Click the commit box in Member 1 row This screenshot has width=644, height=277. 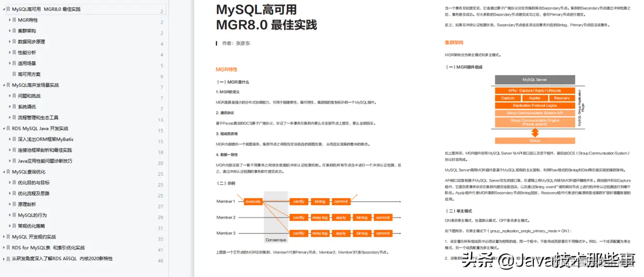tap(341, 201)
